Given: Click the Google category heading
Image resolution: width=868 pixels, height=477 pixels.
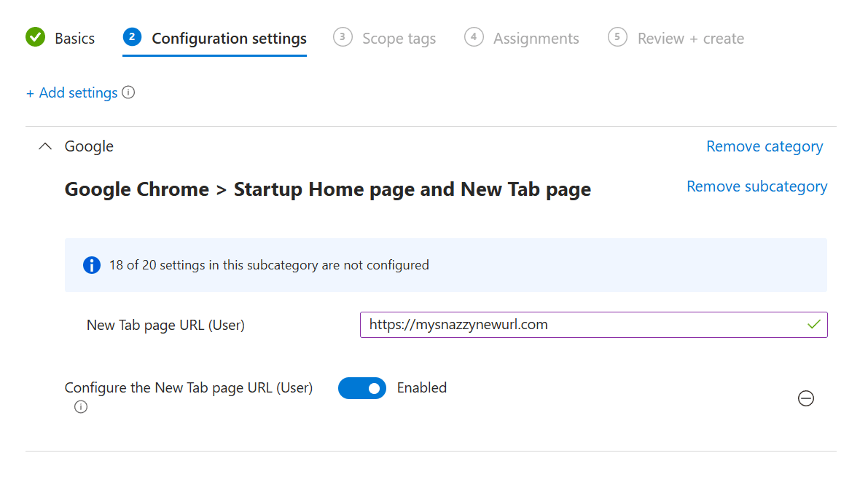Looking at the screenshot, I should coord(89,146).
